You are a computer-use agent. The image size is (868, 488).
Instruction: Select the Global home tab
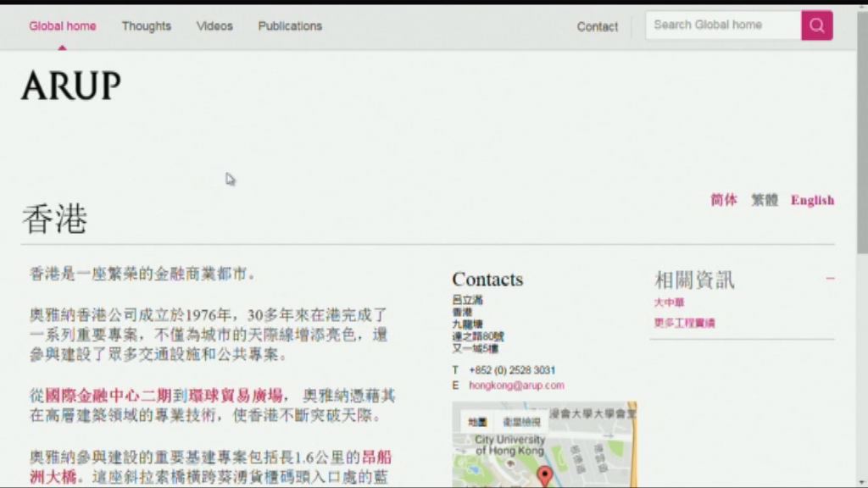click(63, 26)
